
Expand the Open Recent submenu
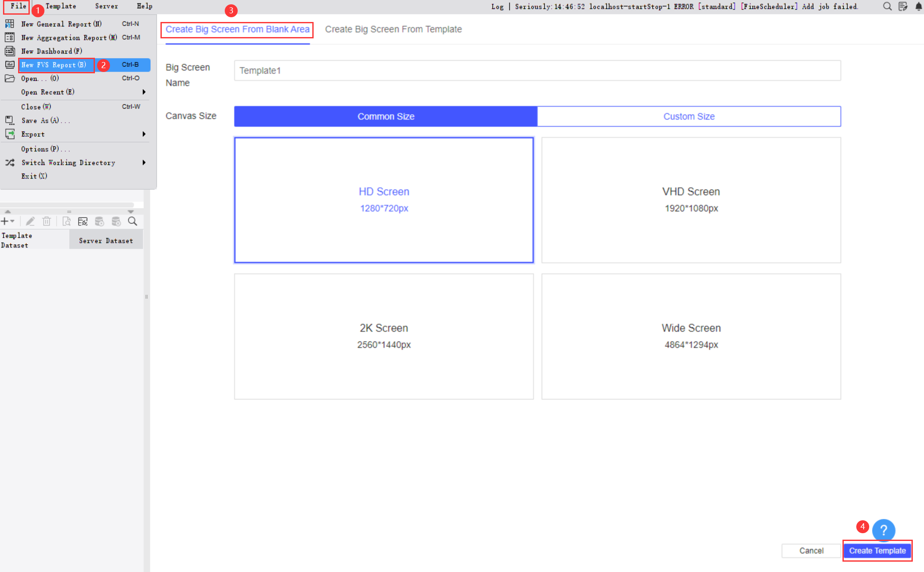pos(145,92)
